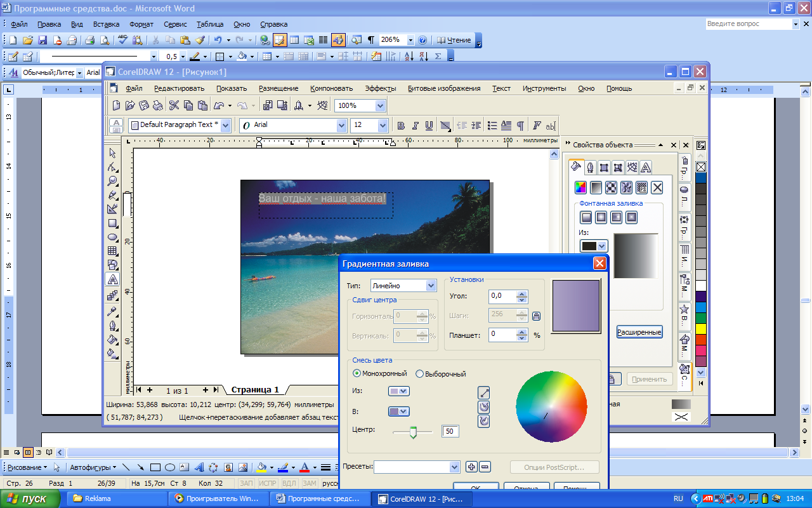Select Выборочный radio button
812x508 pixels.
[x=419, y=373]
